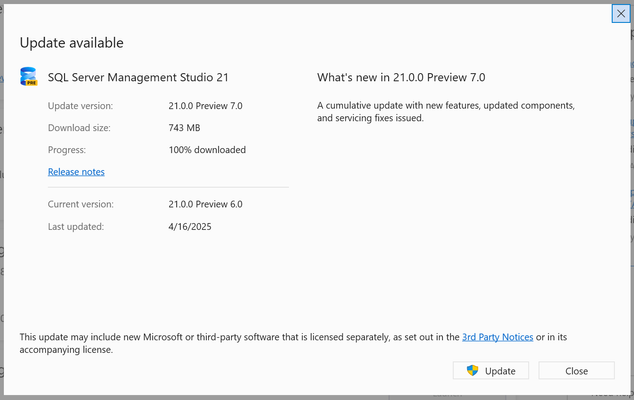Click the 743 MB download size value
The width and height of the screenshot is (634, 400).
click(184, 128)
